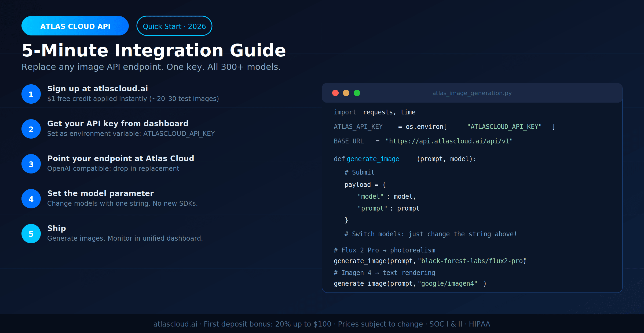Select the step 4 numbered circle

pyautogui.click(x=31, y=199)
